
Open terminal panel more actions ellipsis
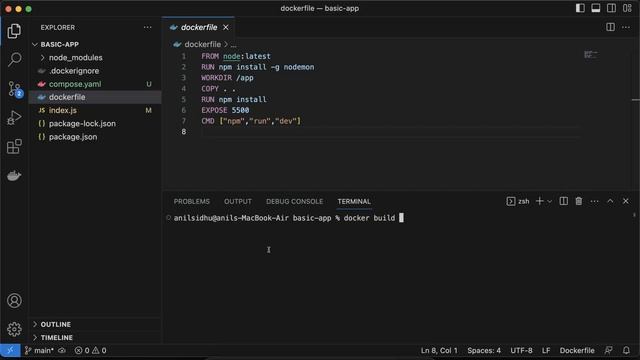coord(594,201)
